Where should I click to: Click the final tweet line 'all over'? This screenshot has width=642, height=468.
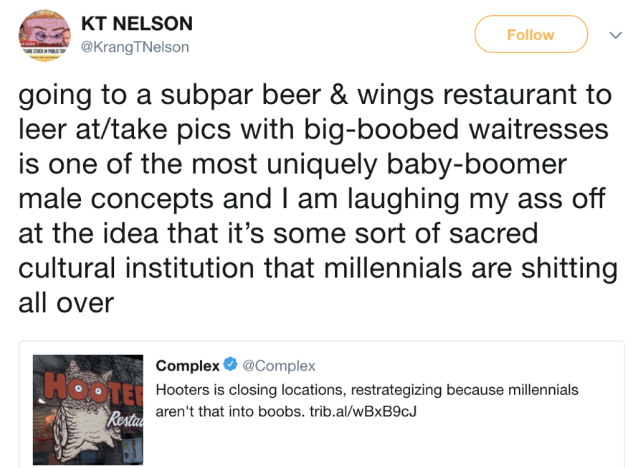pyautogui.click(x=66, y=303)
